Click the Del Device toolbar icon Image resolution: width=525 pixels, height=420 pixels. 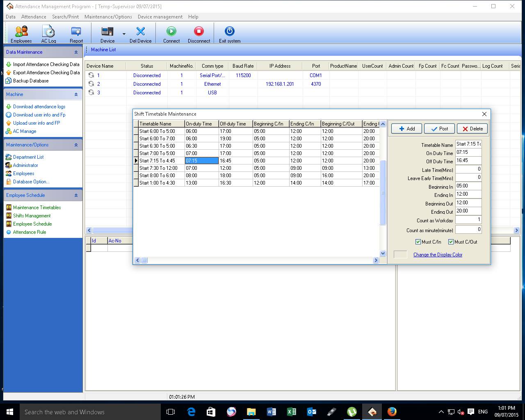(140, 33)
